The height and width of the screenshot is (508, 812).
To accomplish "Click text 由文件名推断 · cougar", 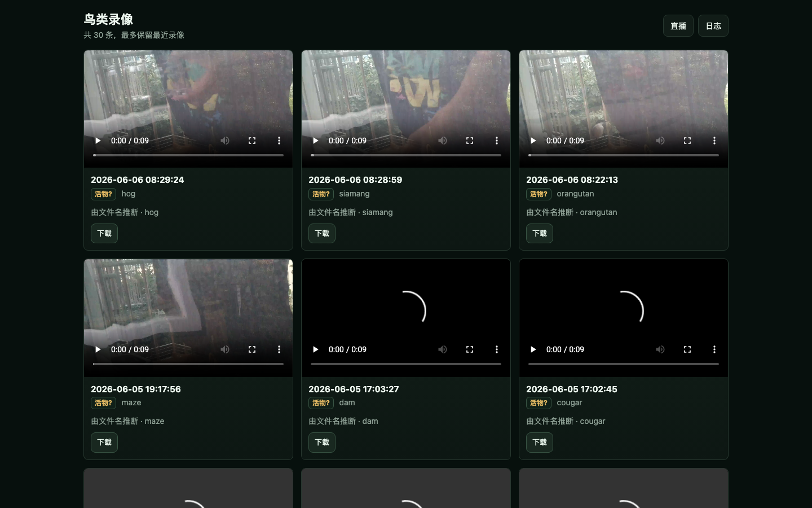I will 566,421.
